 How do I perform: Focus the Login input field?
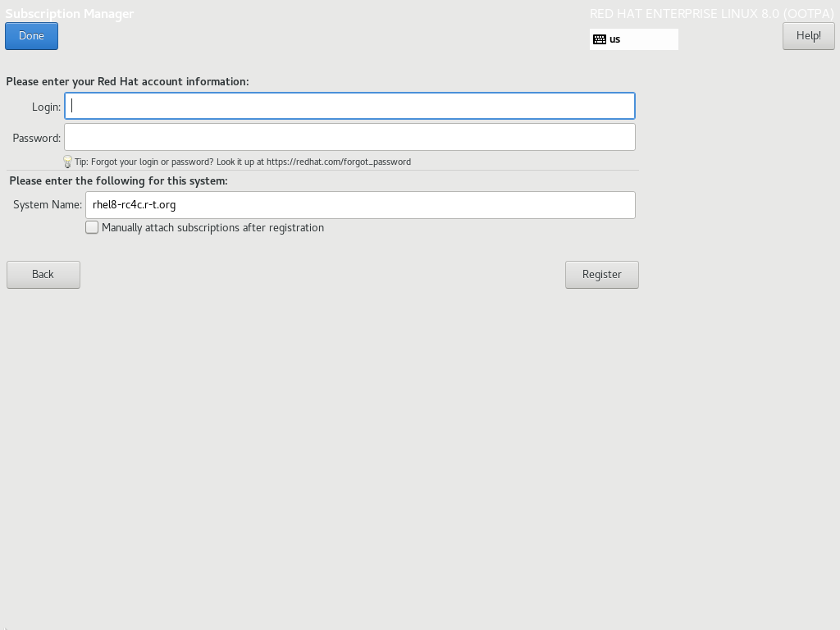(349, 106)
